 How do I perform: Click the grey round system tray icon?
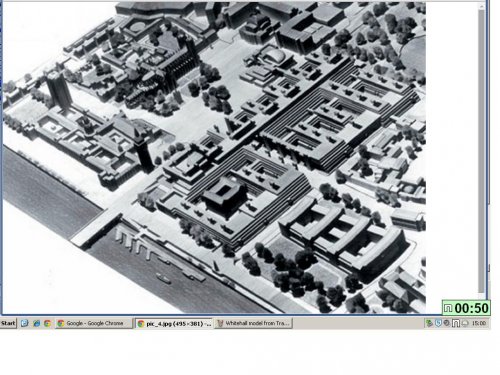447,323
